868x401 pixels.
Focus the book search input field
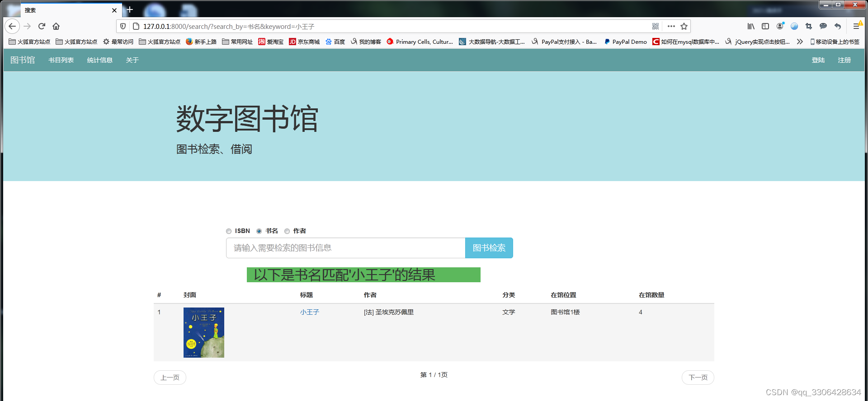point(346,248)
